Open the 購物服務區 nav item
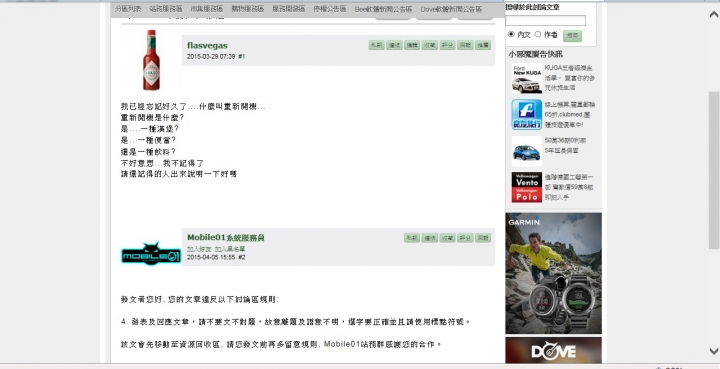The image size is (720, 369). tap(248, 9)
